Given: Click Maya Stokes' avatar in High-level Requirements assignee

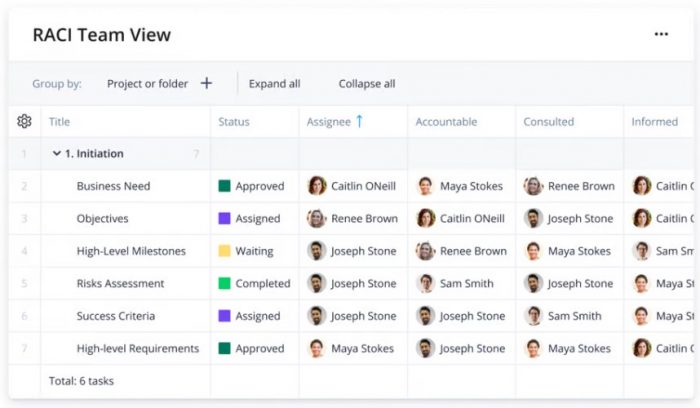Looking at the screenshot, I should click(x=317, y=349).
